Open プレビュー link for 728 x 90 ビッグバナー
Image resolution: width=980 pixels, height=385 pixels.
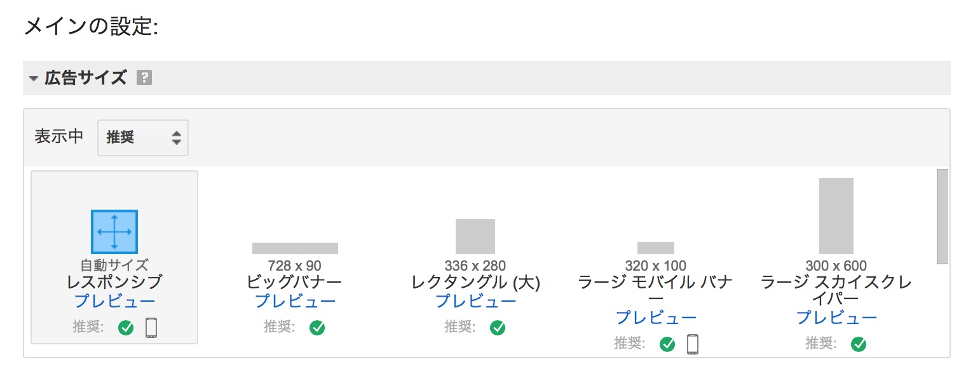click(x=295, y=301)
